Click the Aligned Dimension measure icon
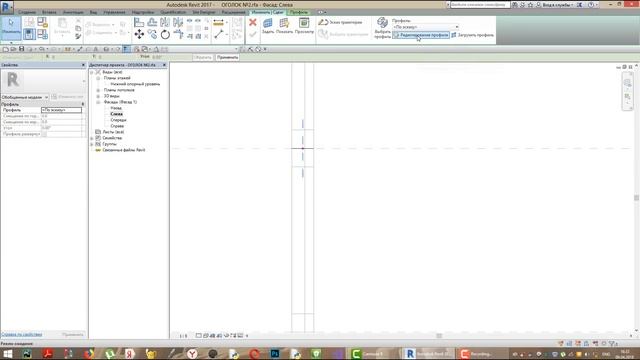This screenshot has width=640, height=360. (x=219, y=22)
